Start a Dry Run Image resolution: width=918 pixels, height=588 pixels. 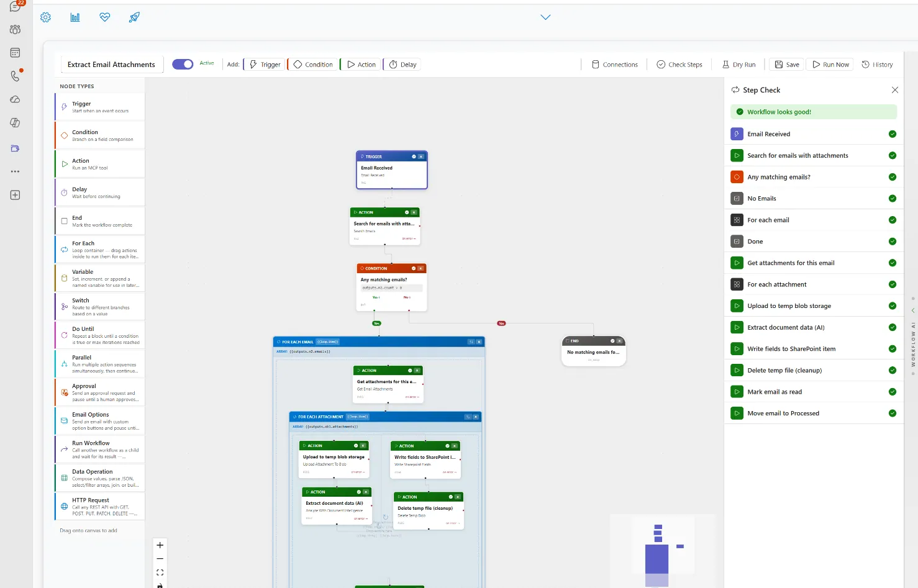pyautogui.click(x=739, y=65)
